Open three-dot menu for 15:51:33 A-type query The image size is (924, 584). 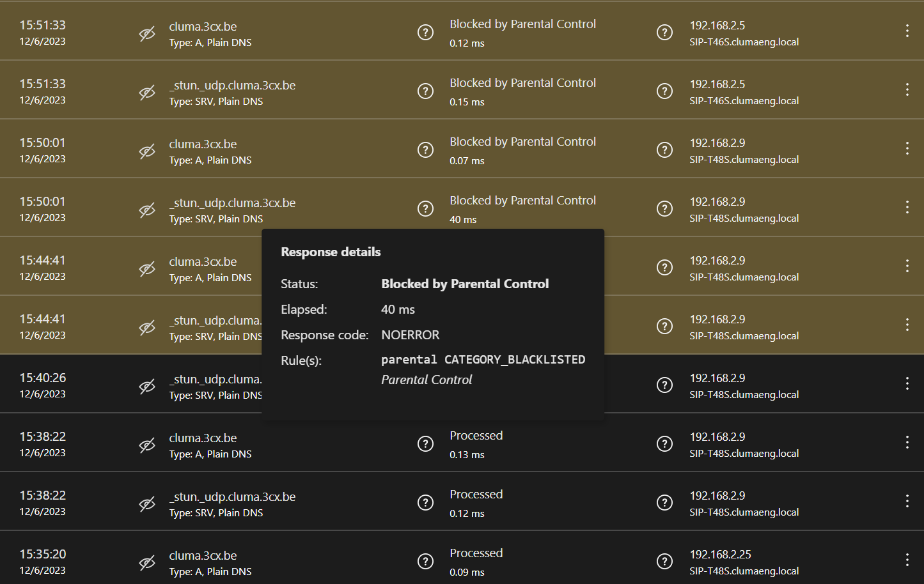(907, 31)
